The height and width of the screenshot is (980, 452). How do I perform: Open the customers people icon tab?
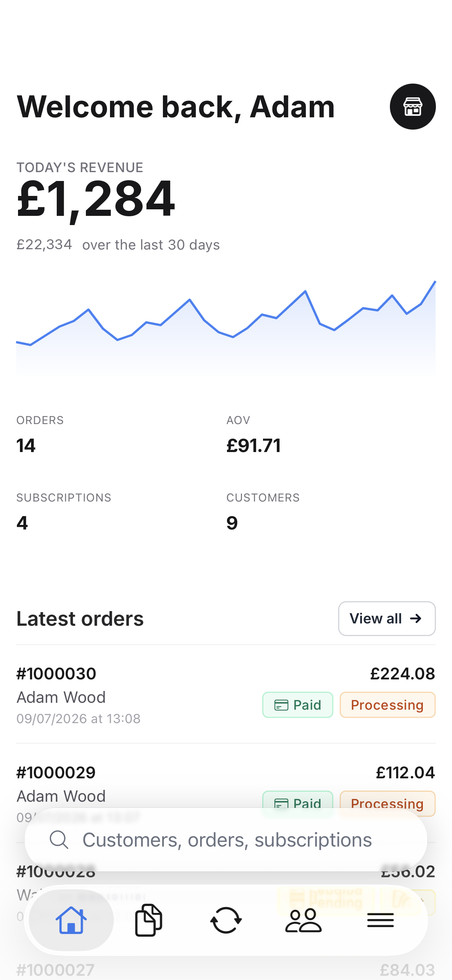[303, 920]
